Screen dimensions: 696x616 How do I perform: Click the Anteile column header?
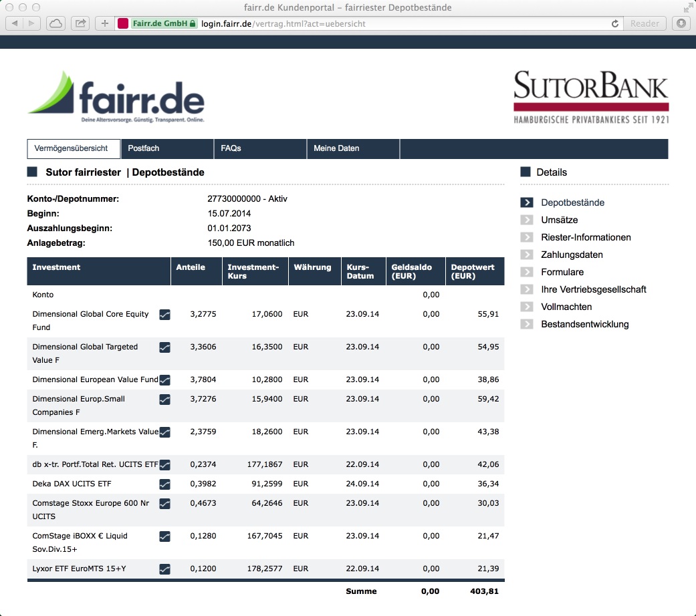tap(196, 271)
